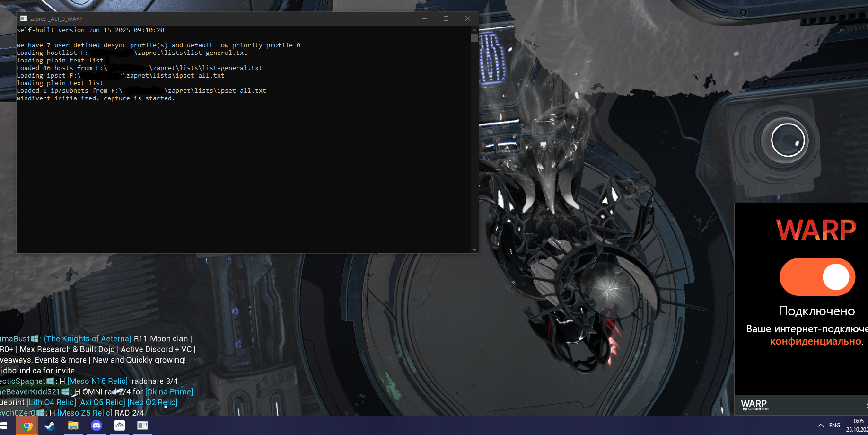Click the zapret window title bar icon

point(24,18)
